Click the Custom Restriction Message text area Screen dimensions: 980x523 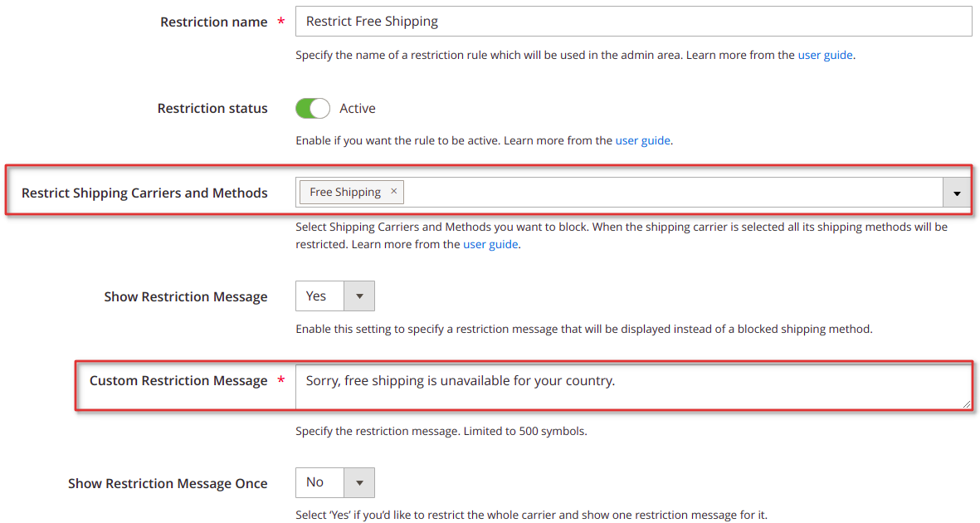point(633,387)
